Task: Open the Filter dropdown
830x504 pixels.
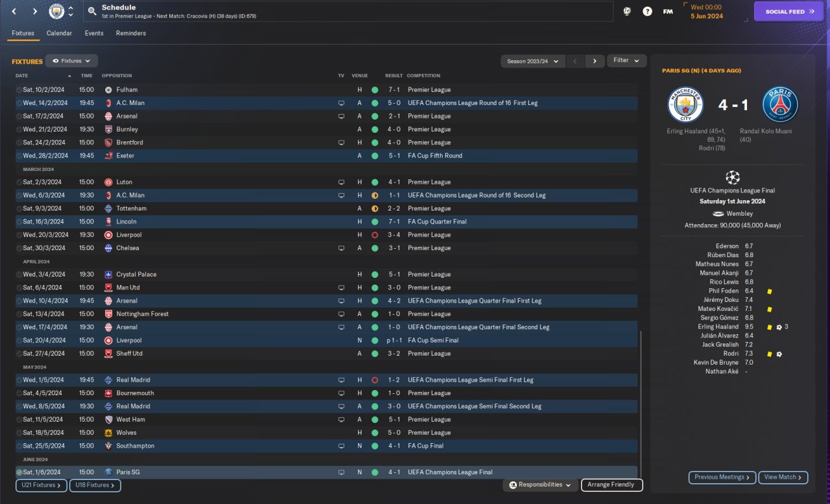Action: click(x=626, y=61)
